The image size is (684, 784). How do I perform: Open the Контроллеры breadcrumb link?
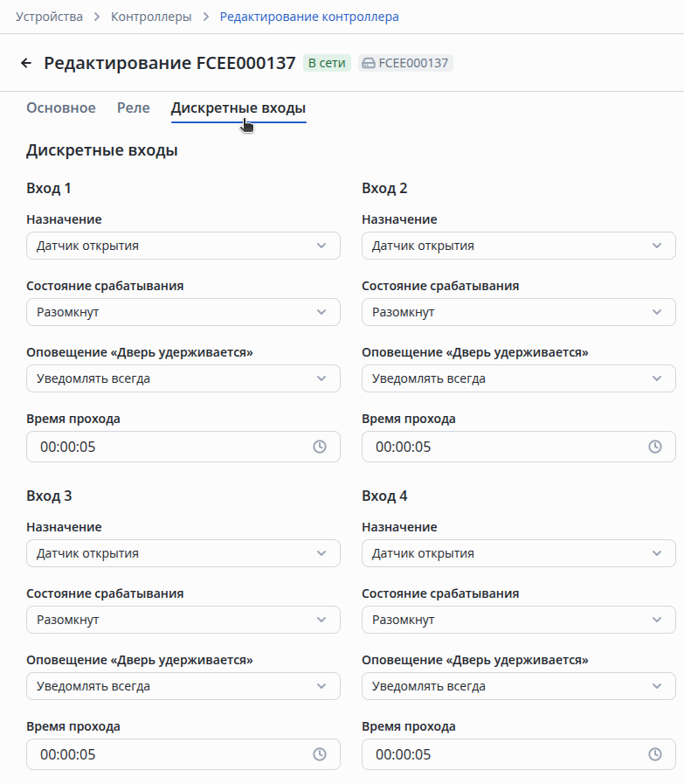(x=152, y=17)
